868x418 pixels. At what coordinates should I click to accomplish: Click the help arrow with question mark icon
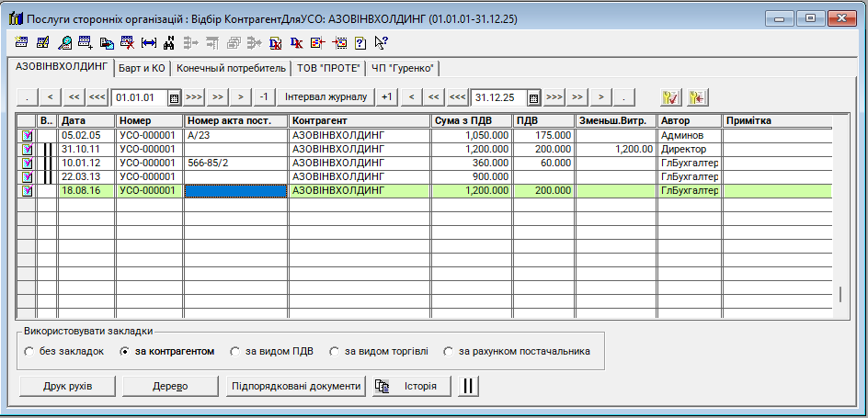pos(381,42)
